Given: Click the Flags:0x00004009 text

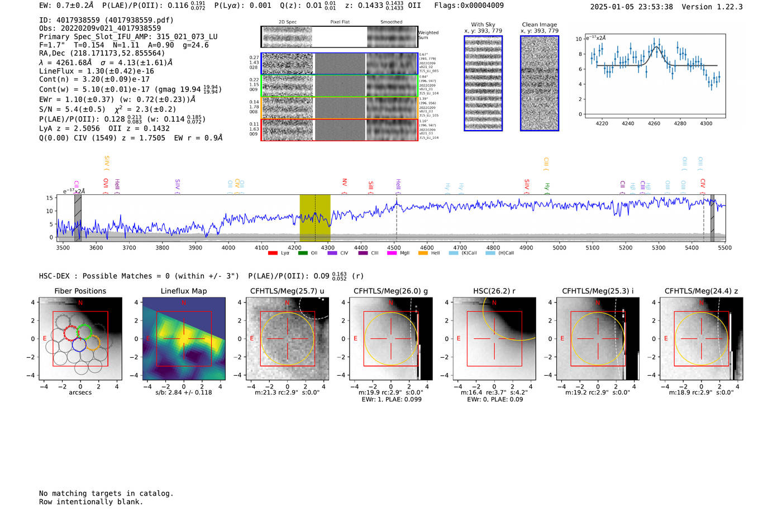Looking at the screenshot, I should pyautogui.click(x=469, y=6).
